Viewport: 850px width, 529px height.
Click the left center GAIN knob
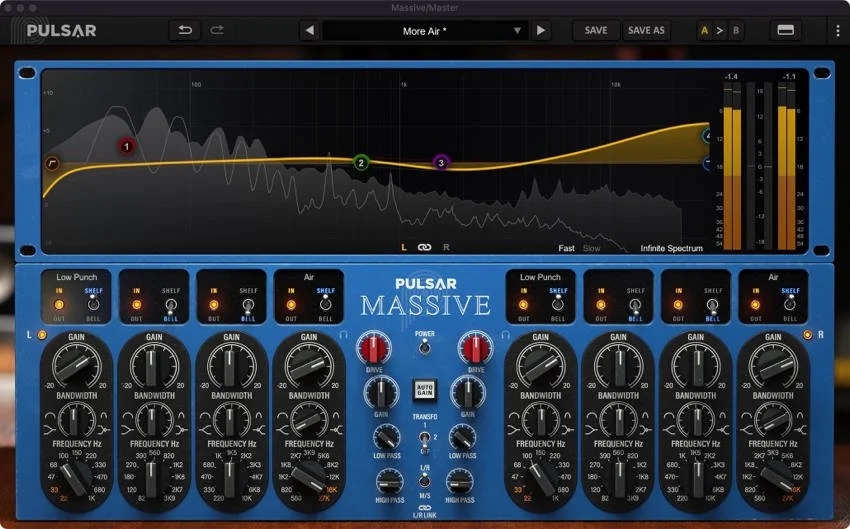pyautogui.click(x=381, y=392)
